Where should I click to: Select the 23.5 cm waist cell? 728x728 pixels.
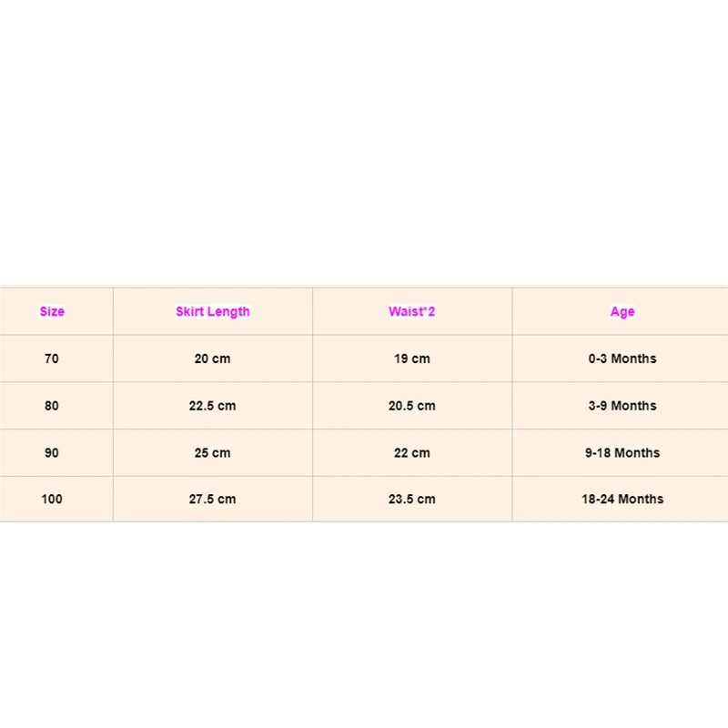click(x=412, y=499)
